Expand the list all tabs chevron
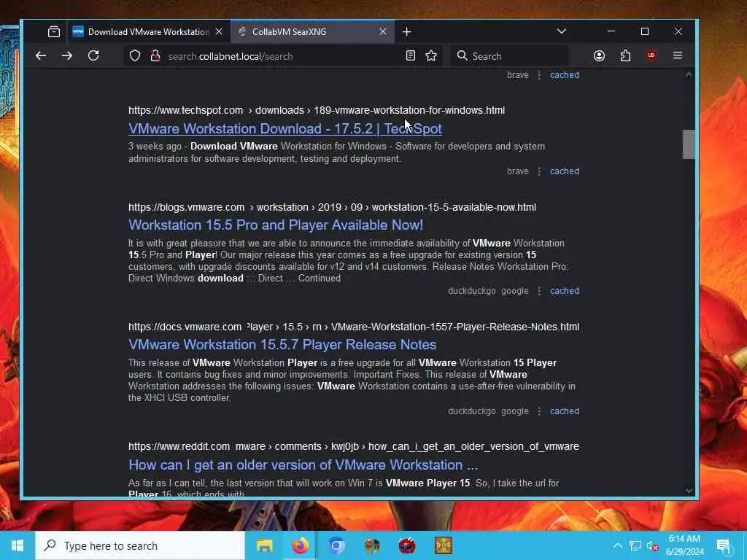 pyautogui.click(x=562, y=31)
